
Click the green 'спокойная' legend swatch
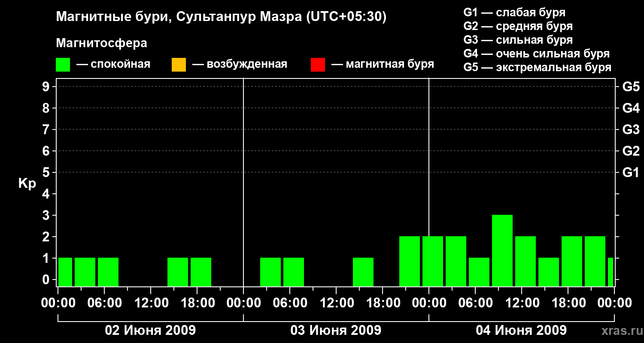pos(63,65)
